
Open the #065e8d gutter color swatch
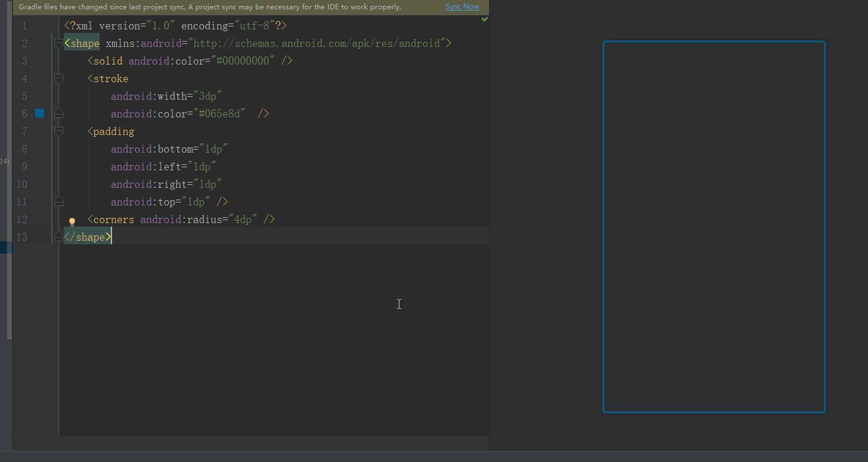click(x=39, y=113)
